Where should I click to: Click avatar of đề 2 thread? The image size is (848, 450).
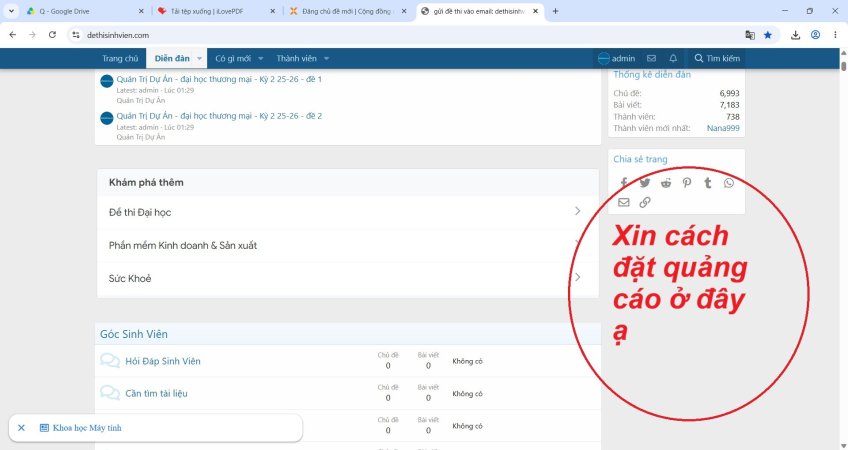107,118
